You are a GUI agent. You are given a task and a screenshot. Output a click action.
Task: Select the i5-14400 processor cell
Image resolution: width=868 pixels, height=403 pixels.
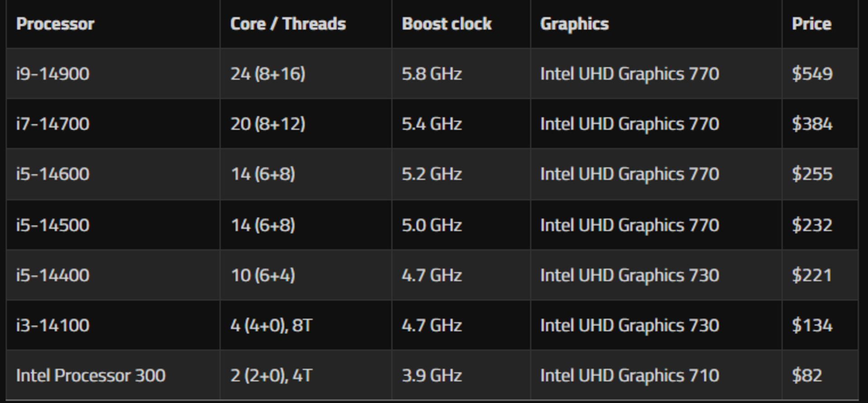click(x=113, y=275)
